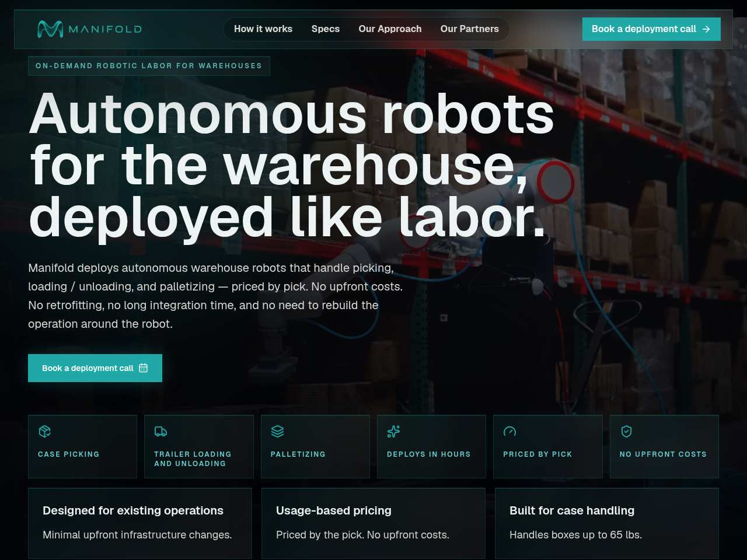Click the MANIFOLD wordmark text
The height and width of the screenshot is (560, 747).
[x=105, y=29]
